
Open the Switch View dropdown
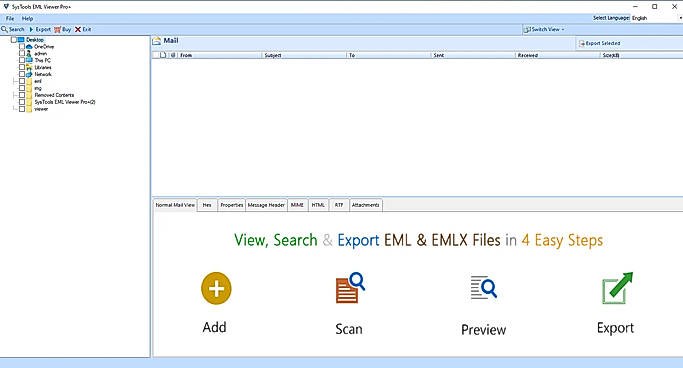tap(544, 29)
